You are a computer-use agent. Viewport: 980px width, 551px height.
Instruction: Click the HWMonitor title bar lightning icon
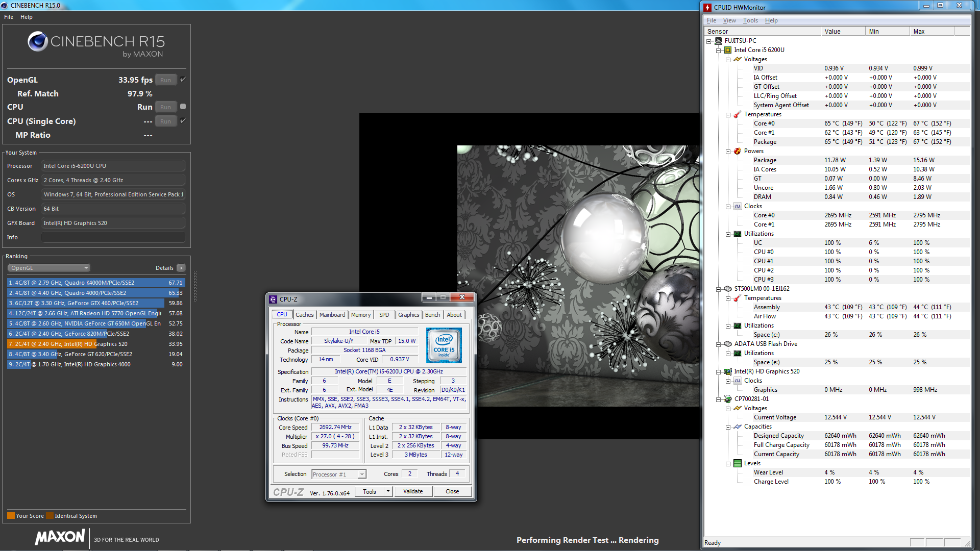[x=707, y=7]
